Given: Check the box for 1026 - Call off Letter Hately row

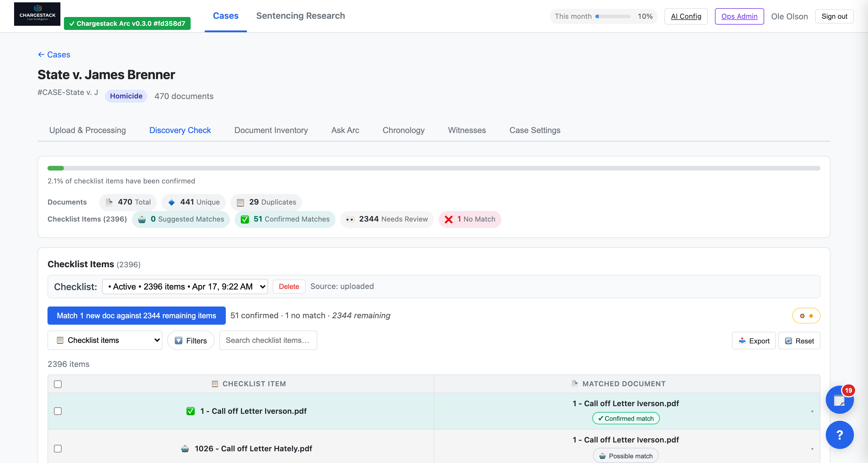Looking at the screenshot, I should (58, 449).
